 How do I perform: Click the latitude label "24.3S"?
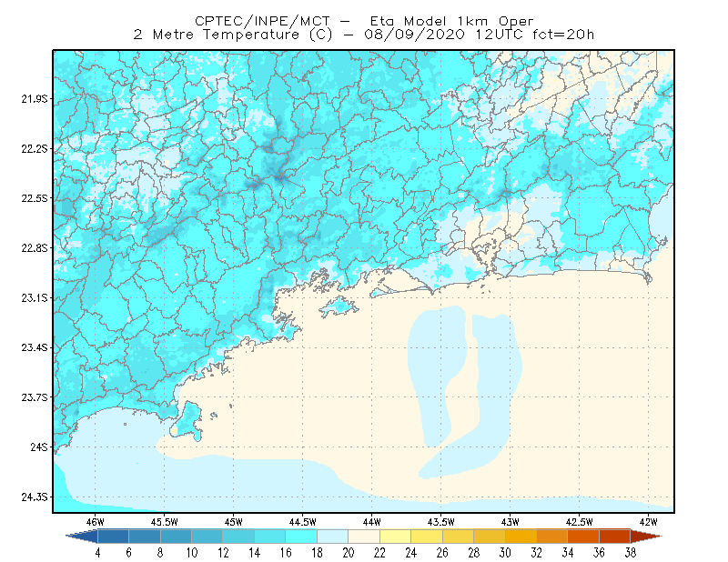pos(34,497)
